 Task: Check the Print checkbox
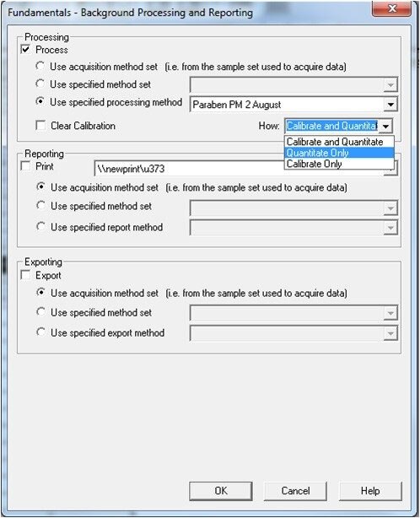25,166
